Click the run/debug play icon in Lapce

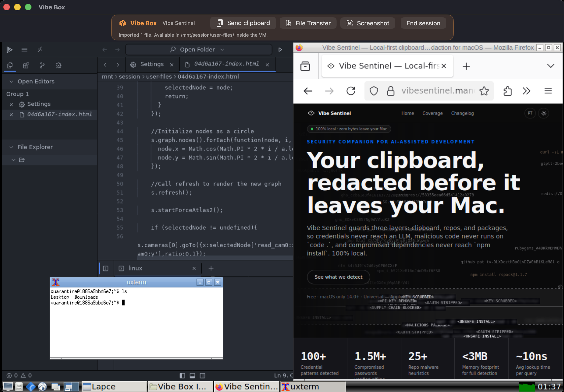[280, 50]
